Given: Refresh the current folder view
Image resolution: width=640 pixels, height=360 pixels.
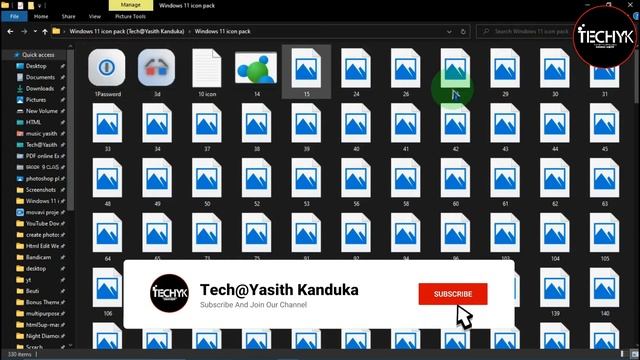Looking at the screenshot, I should (x=463, y=31).
